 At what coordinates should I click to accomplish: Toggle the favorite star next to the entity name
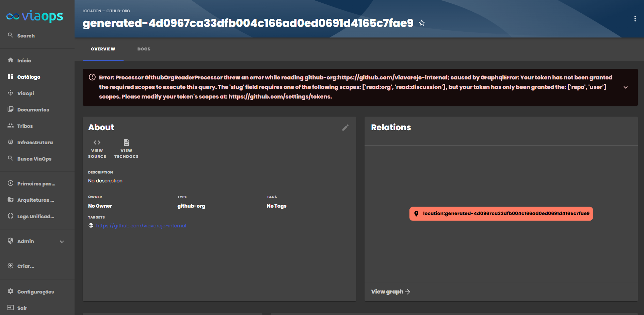421,23
